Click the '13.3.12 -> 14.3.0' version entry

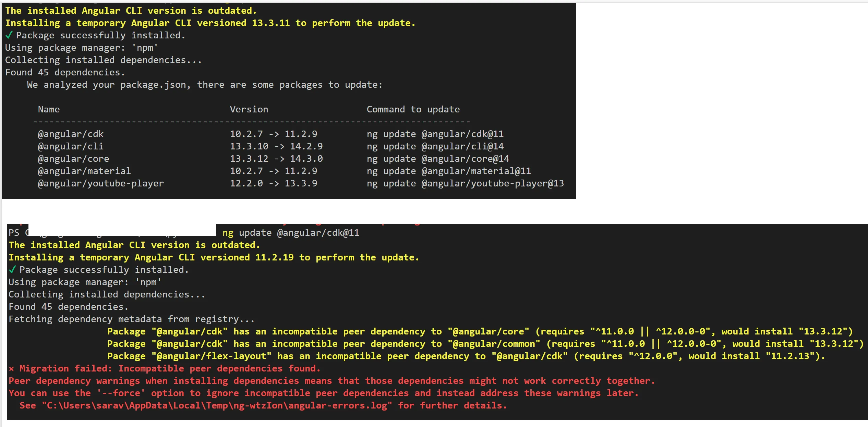click(x=276, y=159)
